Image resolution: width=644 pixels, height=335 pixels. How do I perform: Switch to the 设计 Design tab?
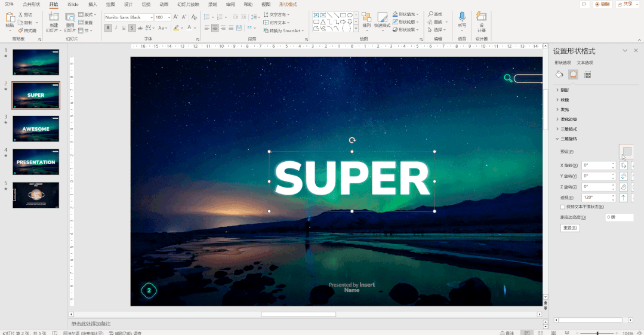[128, 4]
